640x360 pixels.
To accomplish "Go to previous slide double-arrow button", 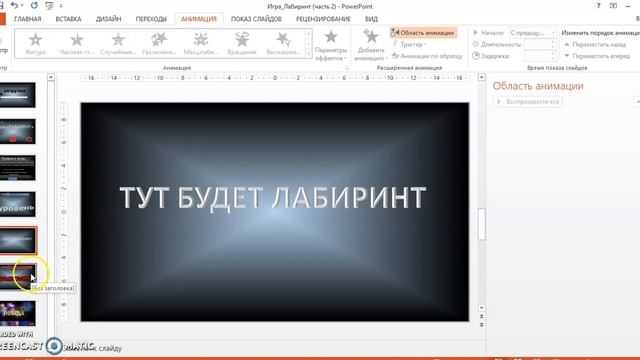I will [482, 317].
